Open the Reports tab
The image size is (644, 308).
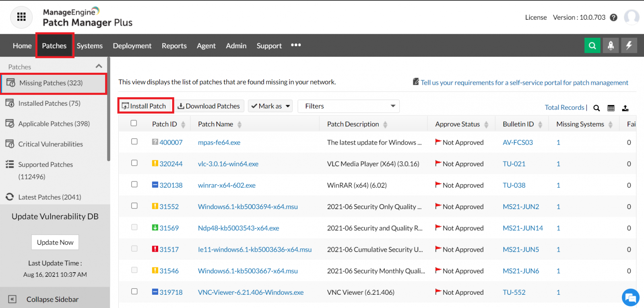pyautogui.click(x=174, y=46)
